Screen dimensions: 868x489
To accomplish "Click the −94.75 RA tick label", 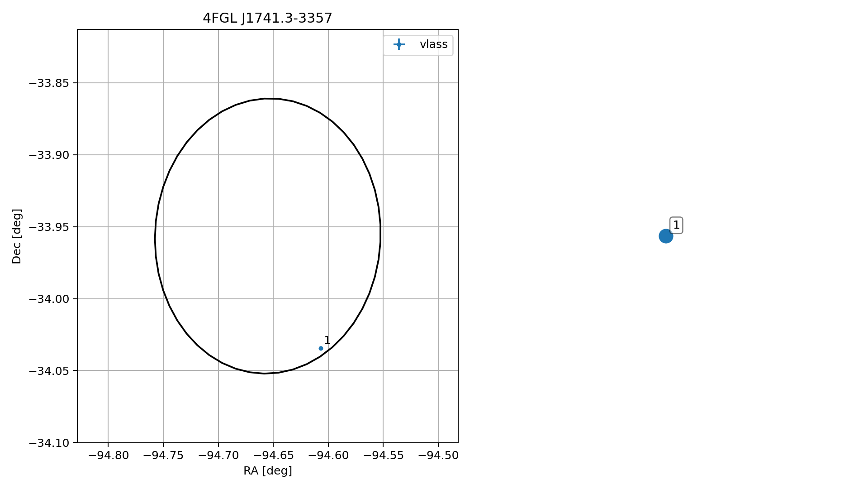I will (163, 455).
